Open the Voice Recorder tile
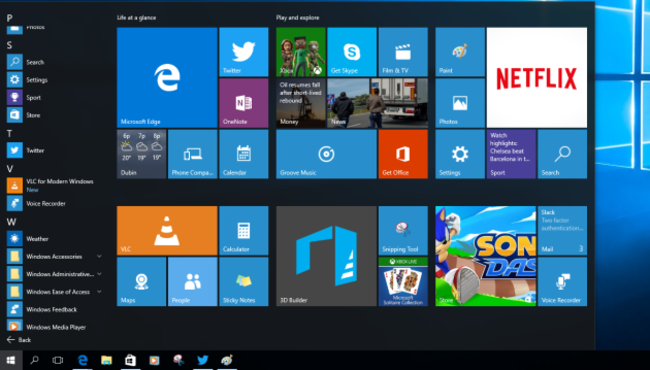Screen dimensions: 650x370 pyautogui.click(x=563, y=282)
